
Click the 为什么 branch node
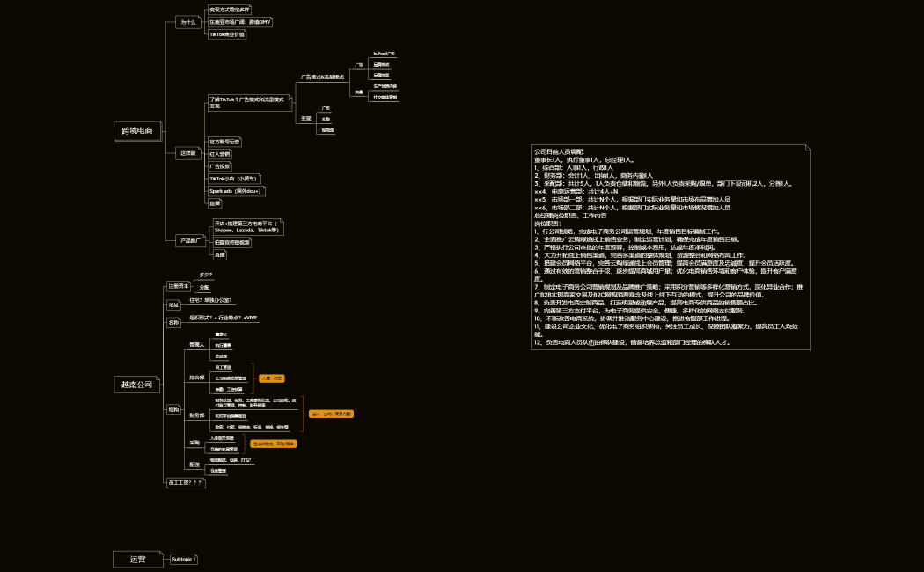click(x=187, y=22)
